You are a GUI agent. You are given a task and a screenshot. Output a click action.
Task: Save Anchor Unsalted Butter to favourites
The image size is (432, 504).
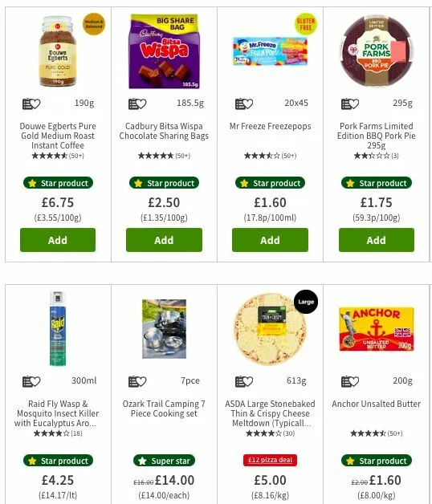pos(349,381)
